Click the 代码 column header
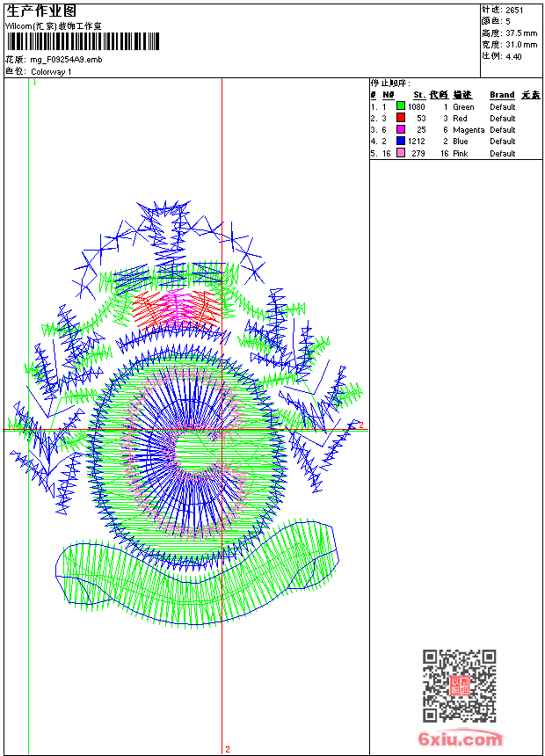 [439, 95]
